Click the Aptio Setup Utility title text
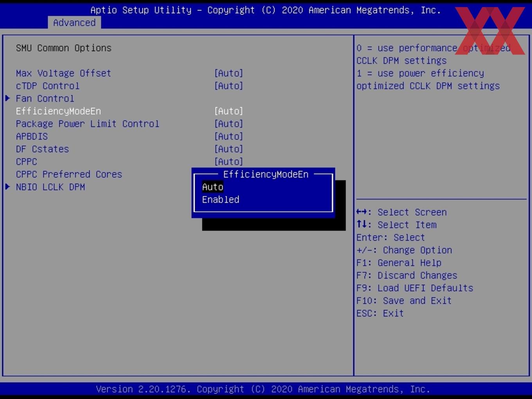This screenshot has height=399, width=532. click(x=266, y=10)
